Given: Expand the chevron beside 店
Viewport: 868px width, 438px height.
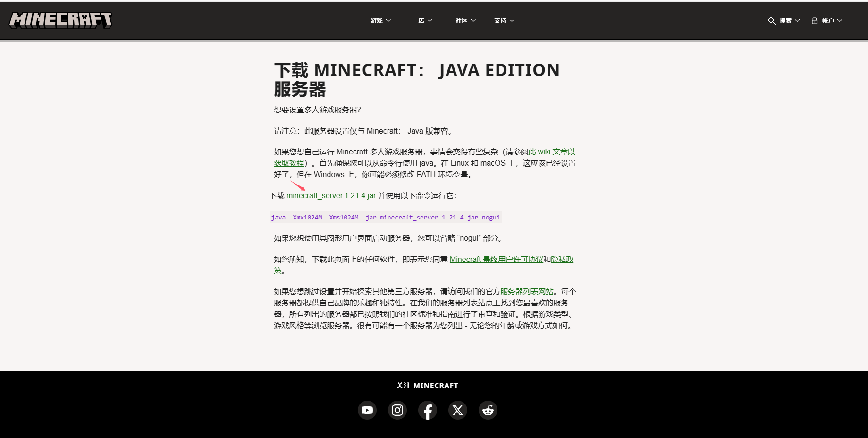Looking at the screenshot, I should tap(430, 21).
